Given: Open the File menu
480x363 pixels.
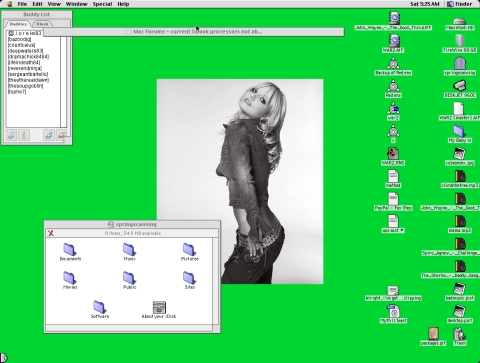Looking at the screenshot, I should (x=22, y=4).
